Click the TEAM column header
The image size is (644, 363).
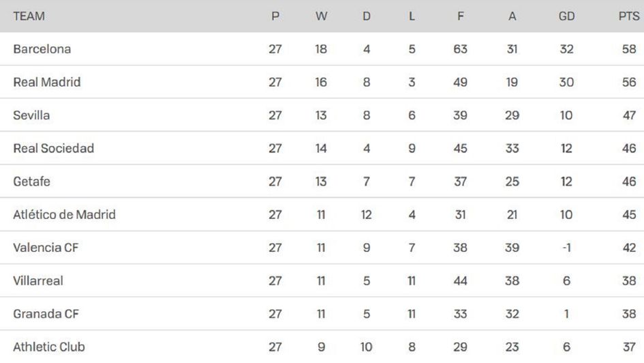[29, 16]
